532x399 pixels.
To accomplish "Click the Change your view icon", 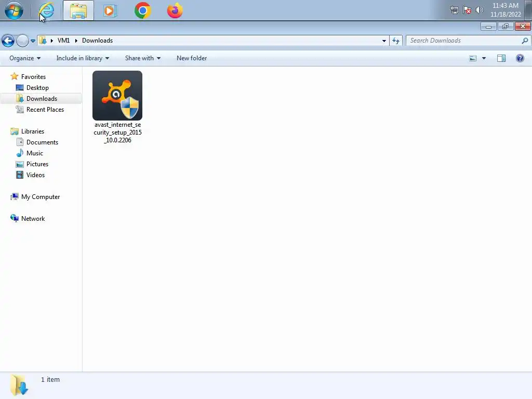I will (473, 58).
